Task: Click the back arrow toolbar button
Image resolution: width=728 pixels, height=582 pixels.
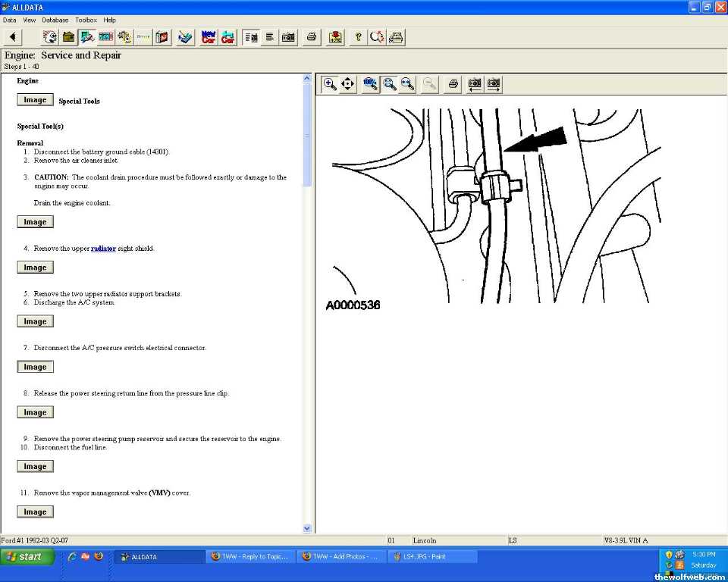Action: pos(13,36)
